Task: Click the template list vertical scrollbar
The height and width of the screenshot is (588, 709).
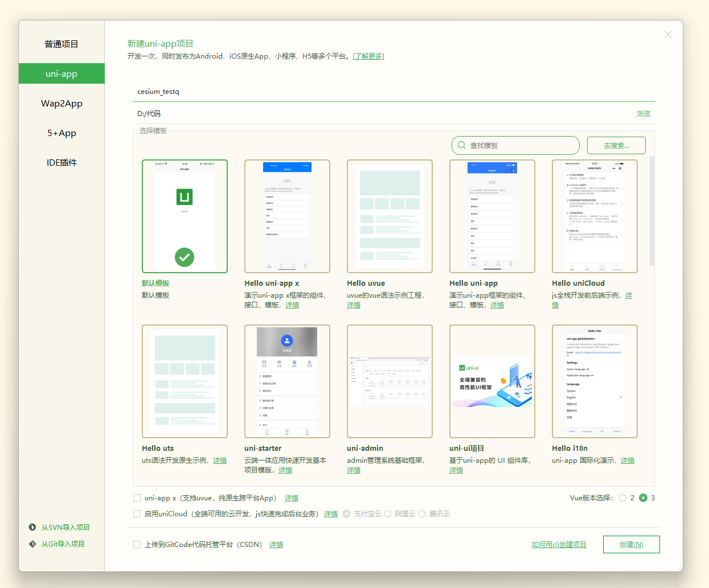Action: click(652, 211)
